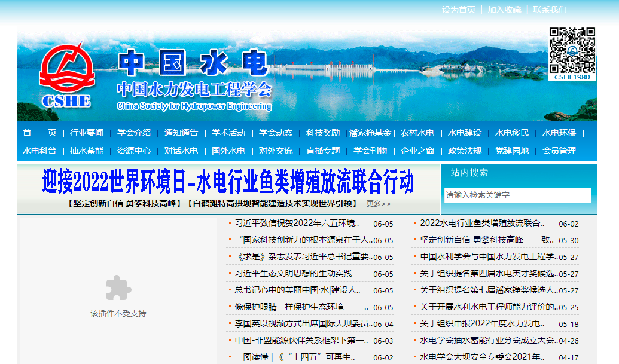Open the 水电建设 section
The image size is (619, 364).
[465, 133]
